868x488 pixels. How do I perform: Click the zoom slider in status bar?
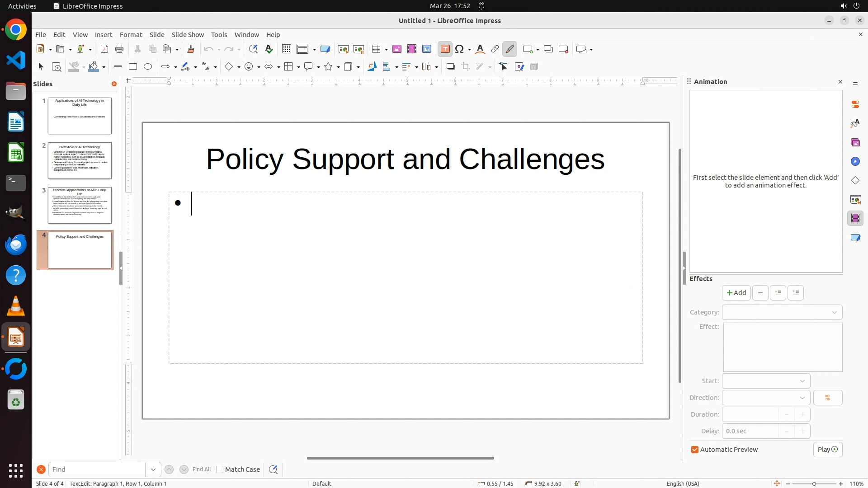click(x=814, y=483)
